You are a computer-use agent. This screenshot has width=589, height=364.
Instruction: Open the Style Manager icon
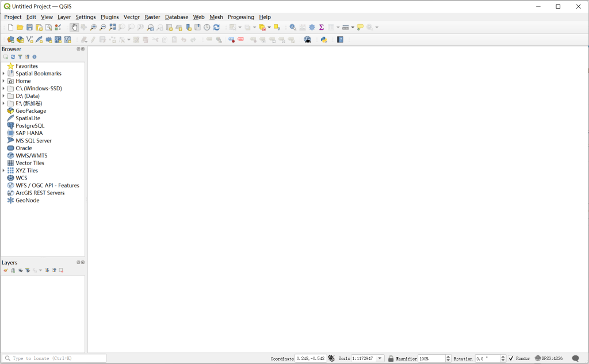pyautogui.click(x=58, y=28)
